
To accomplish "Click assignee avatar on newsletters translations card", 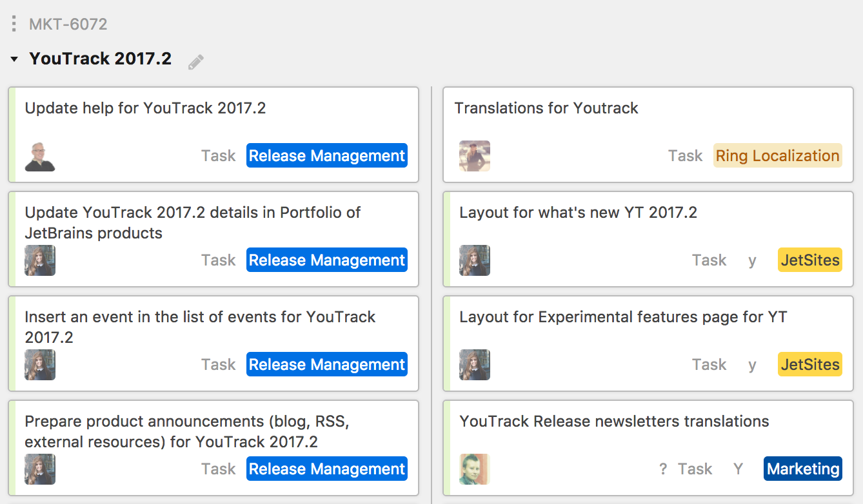I will (x=475, y=469).
